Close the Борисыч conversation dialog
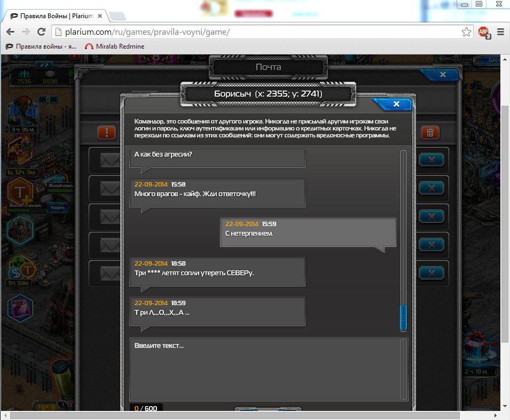This screenshot has height=420, width=510. point(396,104)
